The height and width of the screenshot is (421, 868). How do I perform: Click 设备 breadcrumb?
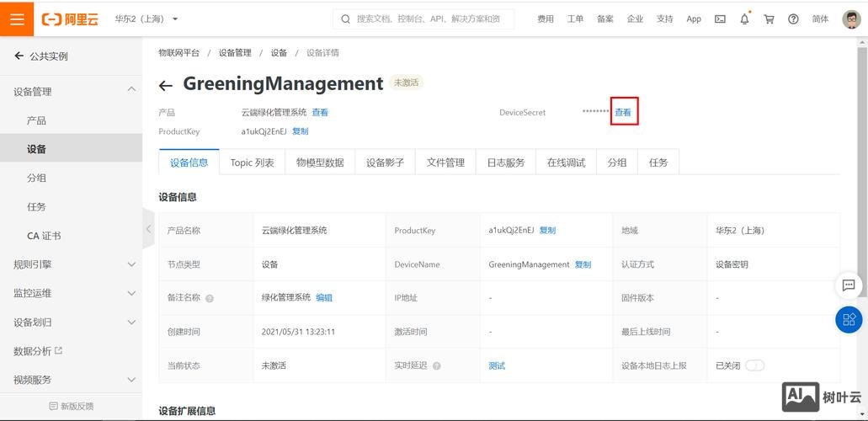279,52
